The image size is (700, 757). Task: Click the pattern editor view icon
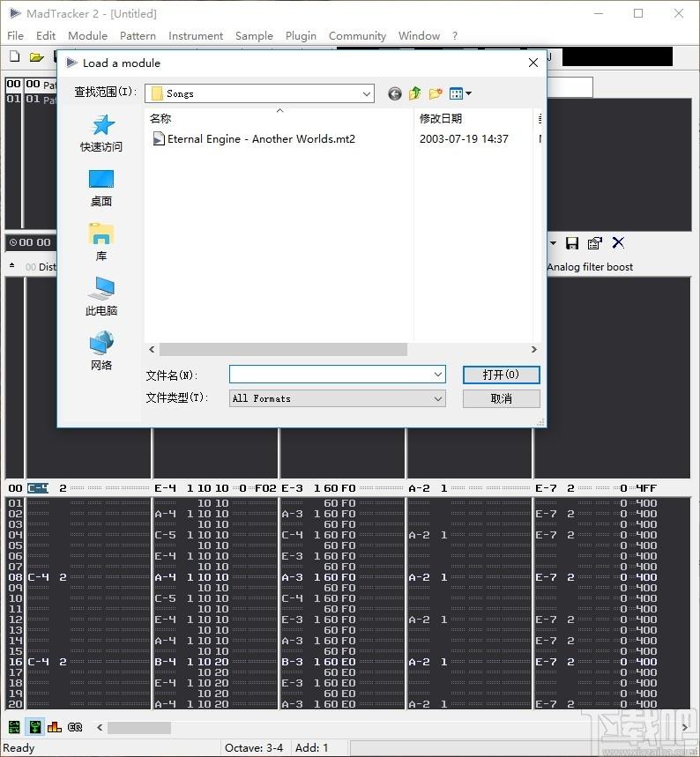(14, 726)
